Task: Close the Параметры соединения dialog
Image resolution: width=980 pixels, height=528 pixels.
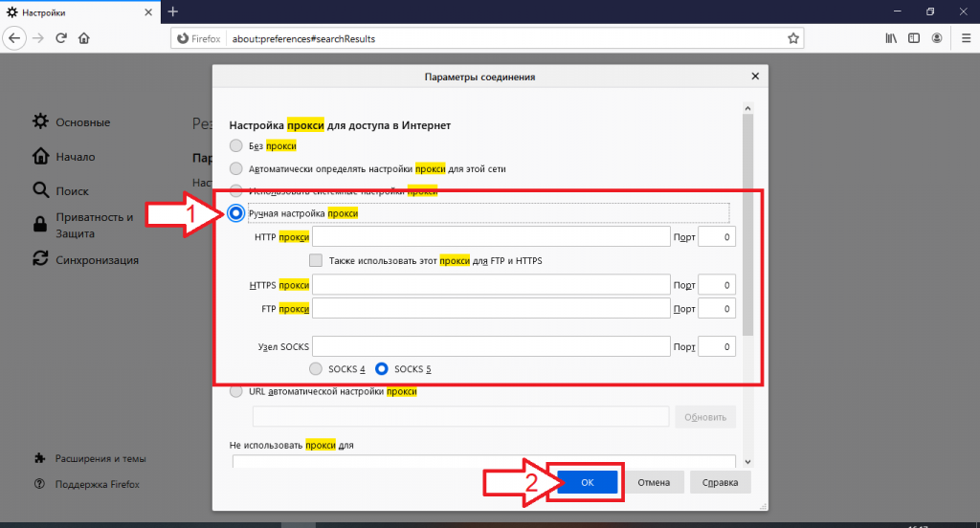Action: 755,77
